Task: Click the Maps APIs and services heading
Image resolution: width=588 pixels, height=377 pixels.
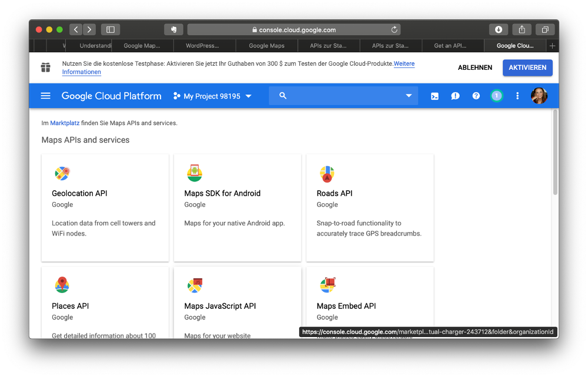Action: [85, 140]
